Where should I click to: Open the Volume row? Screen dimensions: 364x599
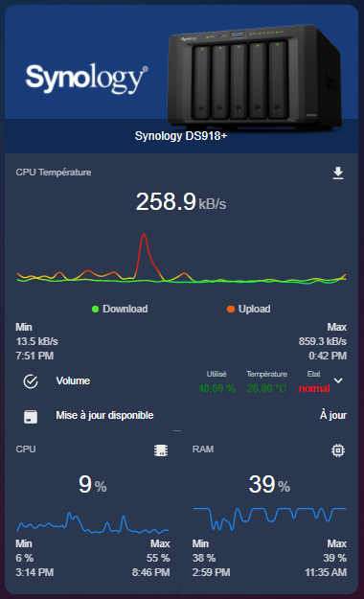click(181, 381)
